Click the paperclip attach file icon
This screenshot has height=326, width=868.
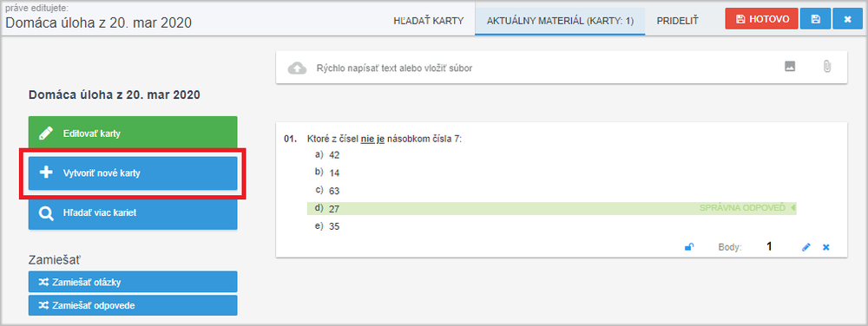[x=826, y=67]
